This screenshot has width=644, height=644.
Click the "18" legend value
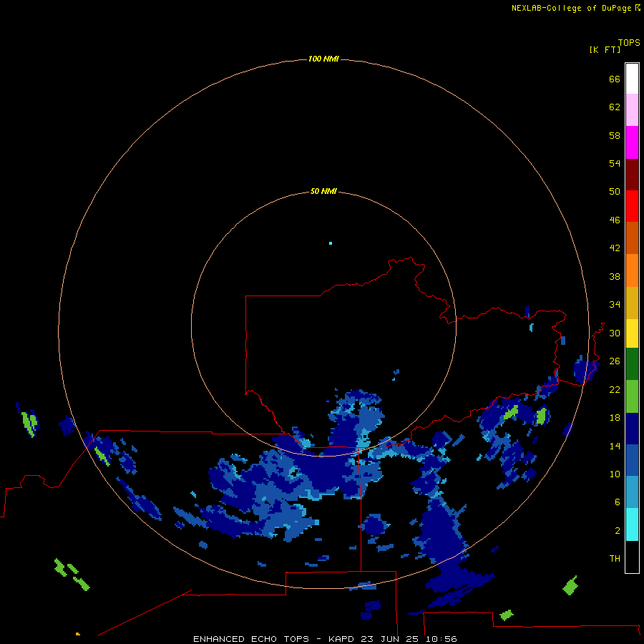[615, 418]
